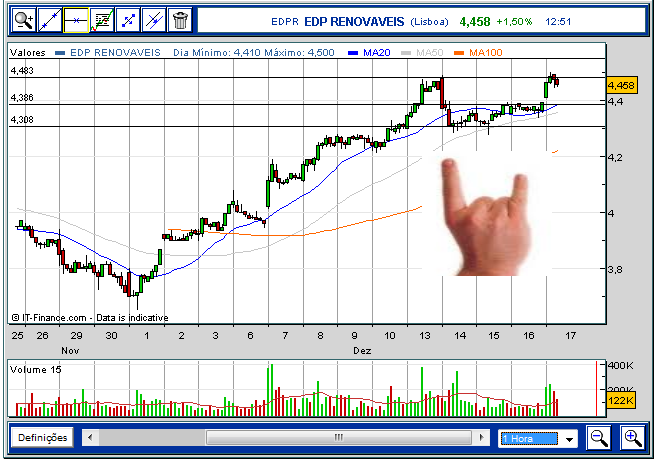The width and height of the screenshot is (657, 461).
Task: Select the parallel channel line tool
Action: (154, 20)
